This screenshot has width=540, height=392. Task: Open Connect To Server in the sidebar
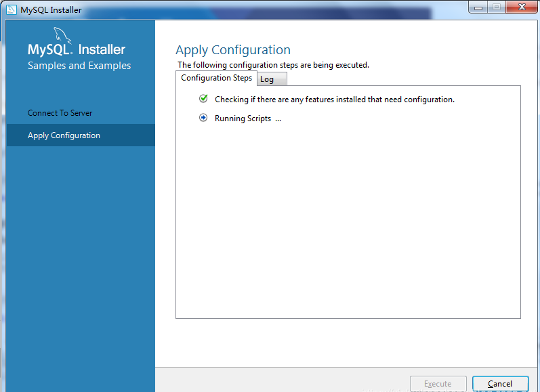click(x=81, y=113)
